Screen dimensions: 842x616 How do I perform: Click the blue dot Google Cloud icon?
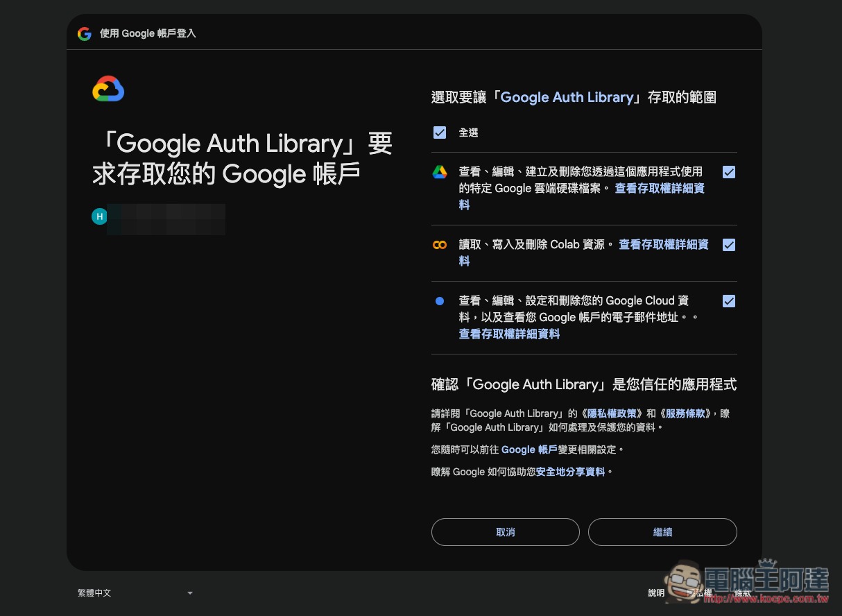440,301
